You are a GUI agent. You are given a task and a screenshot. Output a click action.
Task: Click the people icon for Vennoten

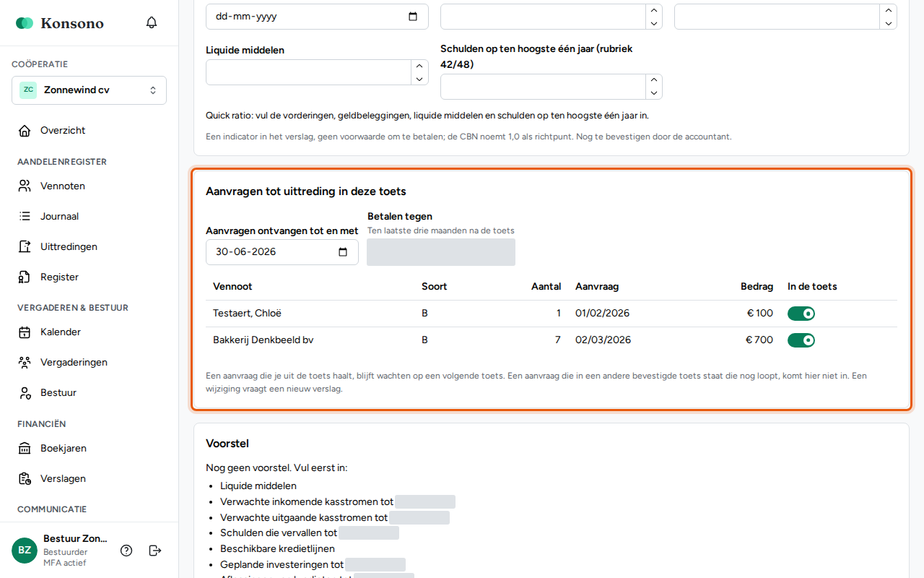tap(25, 186)
